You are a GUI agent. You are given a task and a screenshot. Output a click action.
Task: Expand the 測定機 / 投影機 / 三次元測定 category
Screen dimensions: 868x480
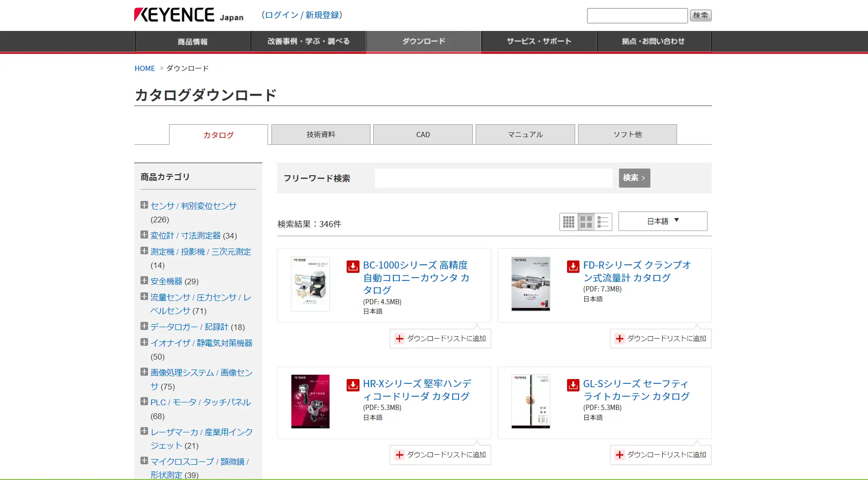point(144,251)
